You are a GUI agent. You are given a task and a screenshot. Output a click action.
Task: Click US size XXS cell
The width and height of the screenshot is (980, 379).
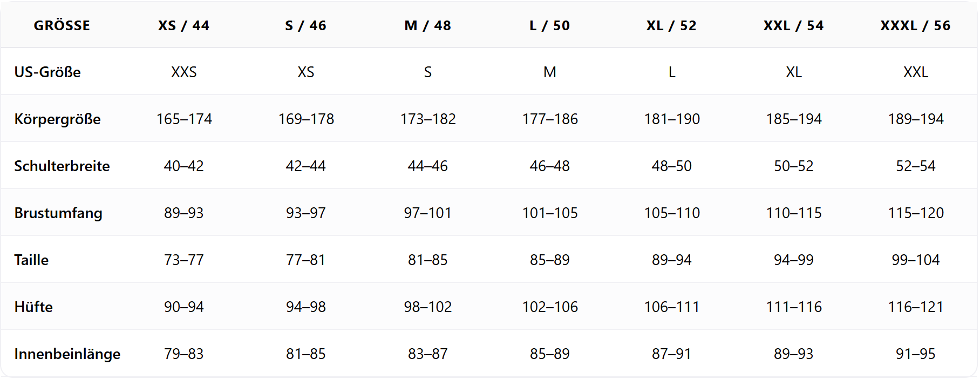point(183,72)
